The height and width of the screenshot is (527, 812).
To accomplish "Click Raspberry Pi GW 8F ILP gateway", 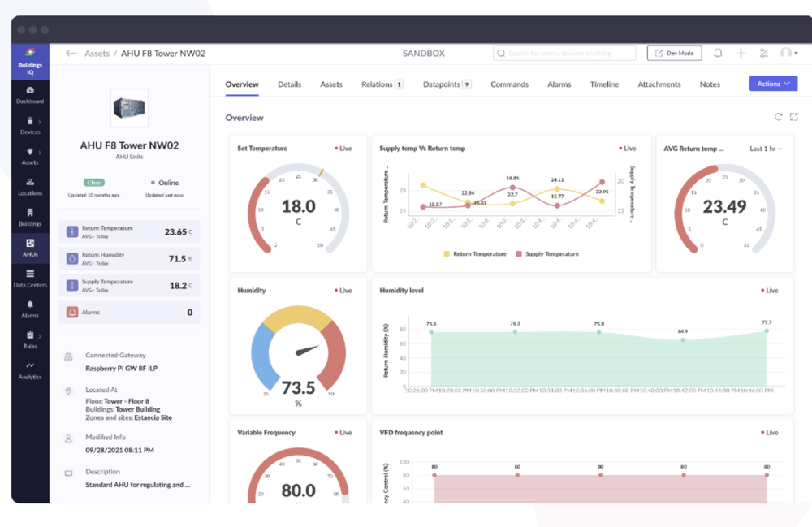I will pos(122,369).
